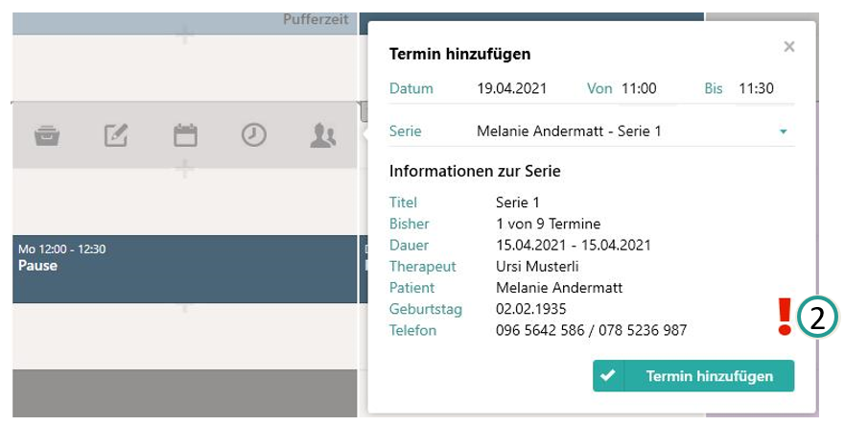This screenshot has width=868, height=426.
Task: Click the Bis time field 11:30
Action: (756, 88)
